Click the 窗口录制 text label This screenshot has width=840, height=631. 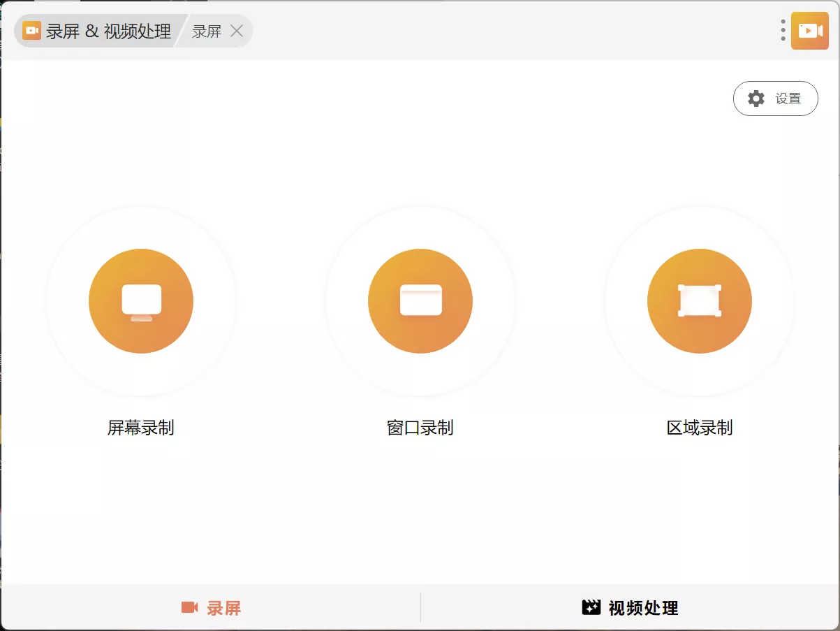point(420,428)
